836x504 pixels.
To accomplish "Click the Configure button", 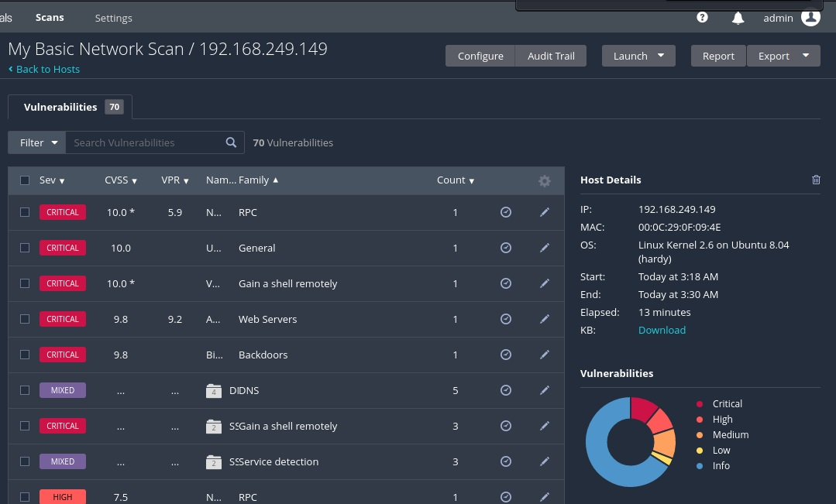I will [480, 56].
